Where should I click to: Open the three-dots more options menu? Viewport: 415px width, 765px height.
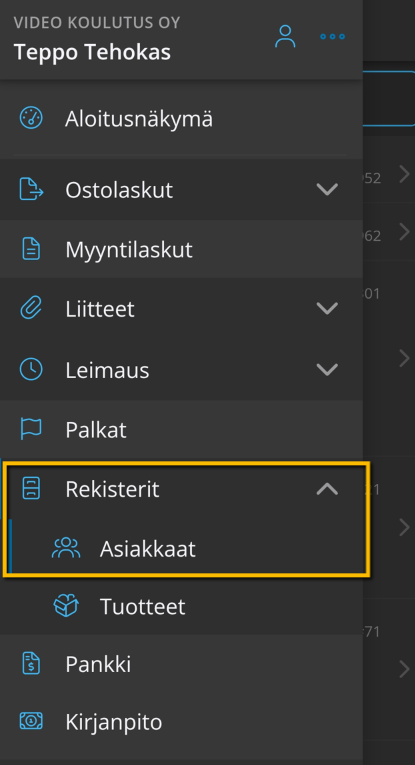333,37
